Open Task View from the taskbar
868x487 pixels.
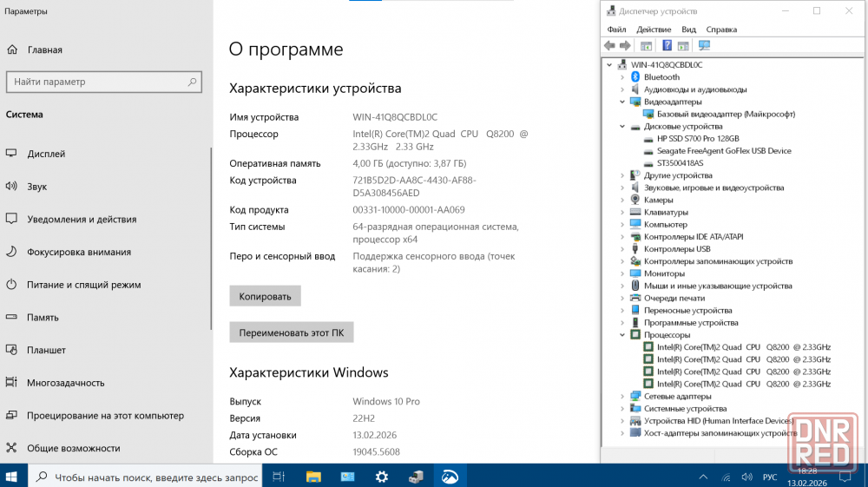pyautogui.click(x=279, y=477)
